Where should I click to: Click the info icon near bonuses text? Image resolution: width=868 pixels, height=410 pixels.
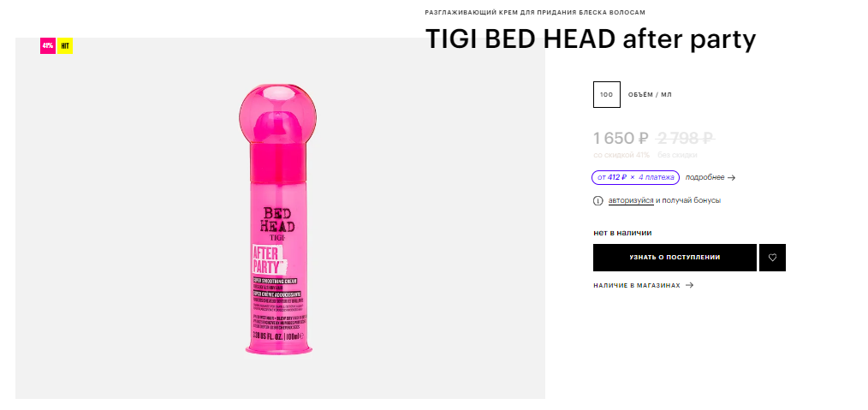597,201
